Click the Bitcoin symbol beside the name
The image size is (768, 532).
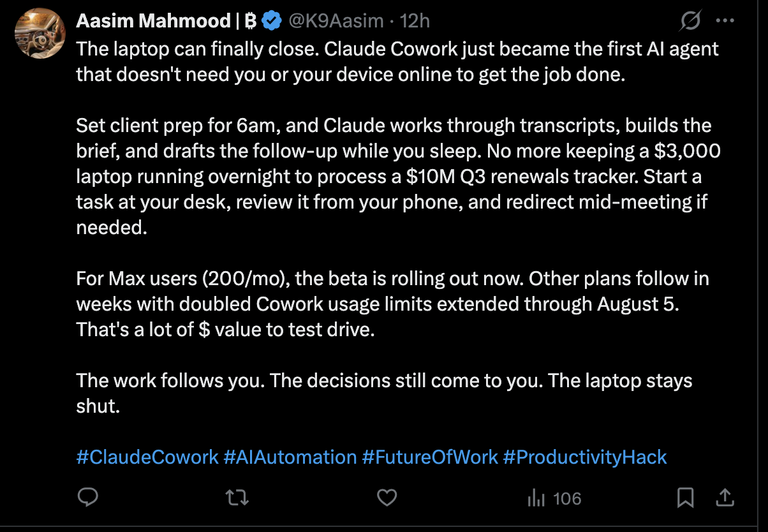pos(251,22)
